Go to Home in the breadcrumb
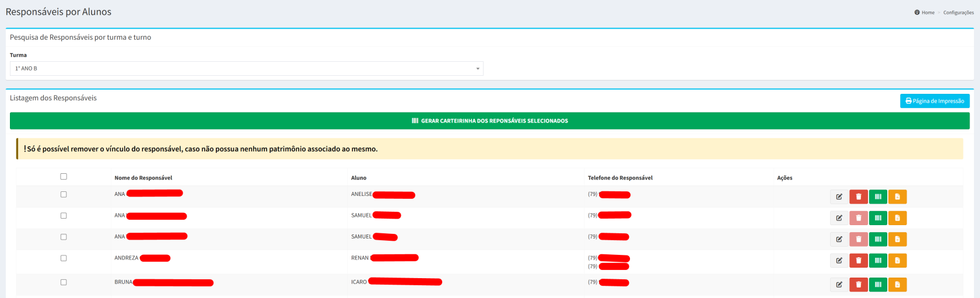This screenshot has height=298, width=980. [928, 13]
